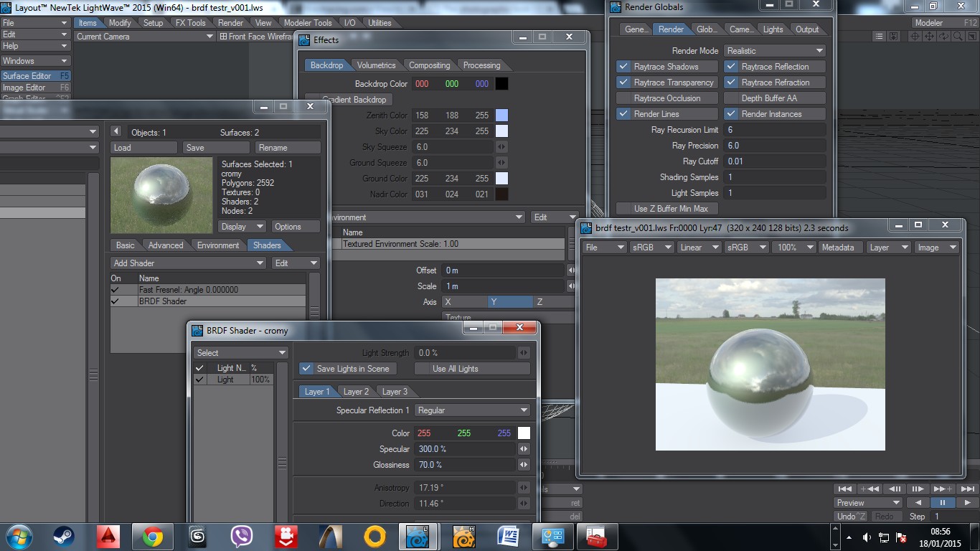Jump to the first frame
The height and width of the screenshot is (551, 980).
[x=845, y=489]
